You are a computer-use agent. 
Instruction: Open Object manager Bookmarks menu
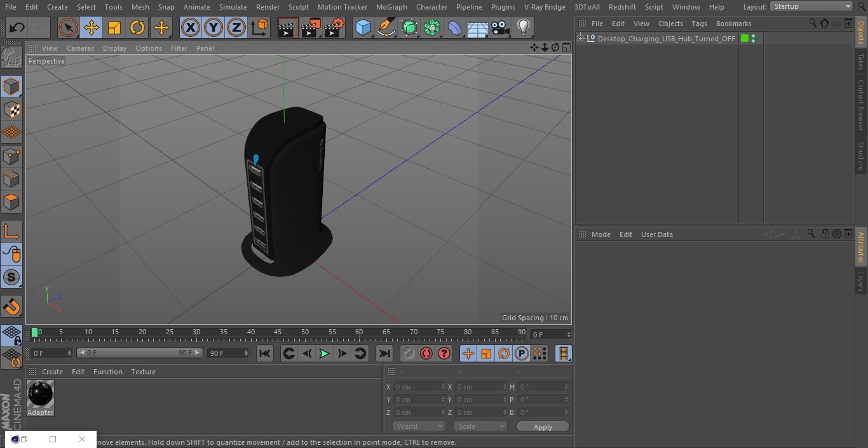pyautogui.click(x=733, y=24)
